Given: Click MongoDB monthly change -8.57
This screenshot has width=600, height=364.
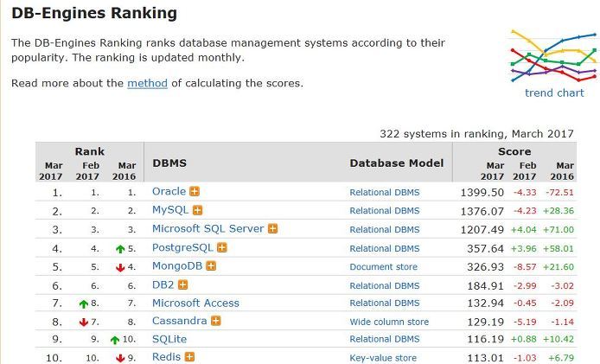Looking at the screenshot, I should (525, 267).
